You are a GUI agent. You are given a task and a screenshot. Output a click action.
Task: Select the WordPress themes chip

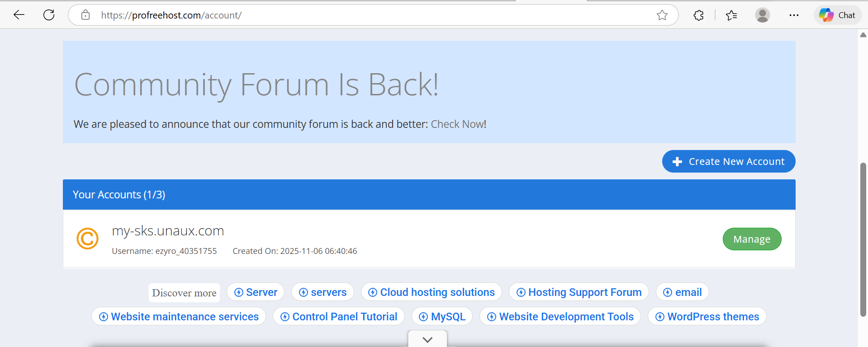click(707, 317)
